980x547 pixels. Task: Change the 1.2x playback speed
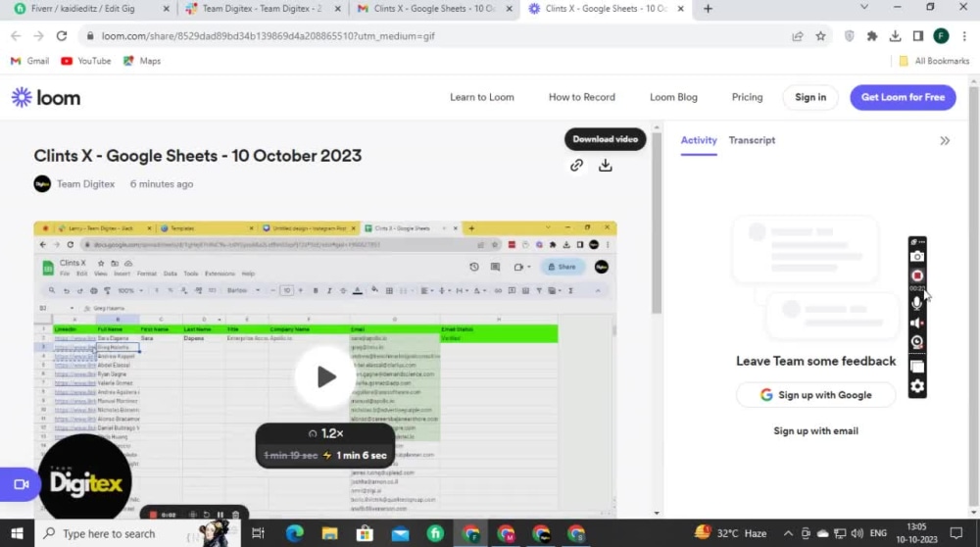[x=325, y=433]
